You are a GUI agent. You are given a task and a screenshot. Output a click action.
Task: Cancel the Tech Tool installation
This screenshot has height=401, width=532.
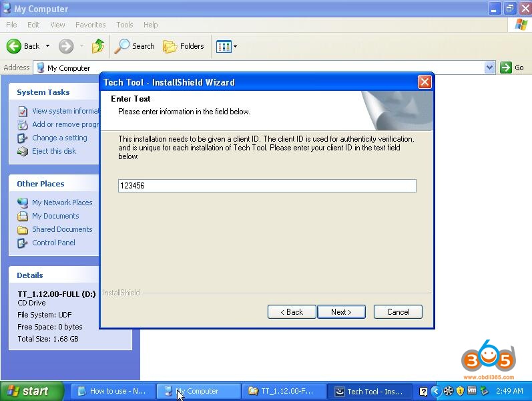(398, 311)
